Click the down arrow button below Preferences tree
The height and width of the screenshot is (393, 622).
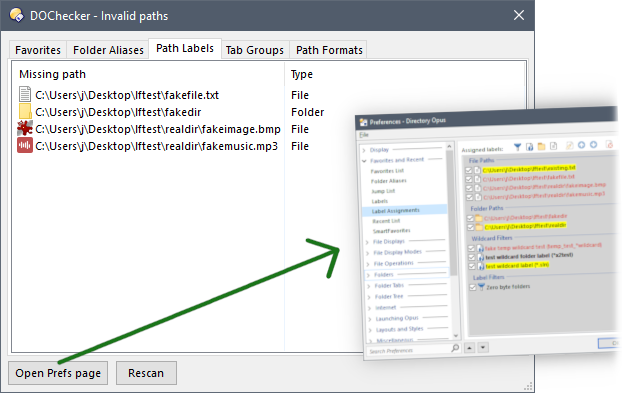[483, 347]
